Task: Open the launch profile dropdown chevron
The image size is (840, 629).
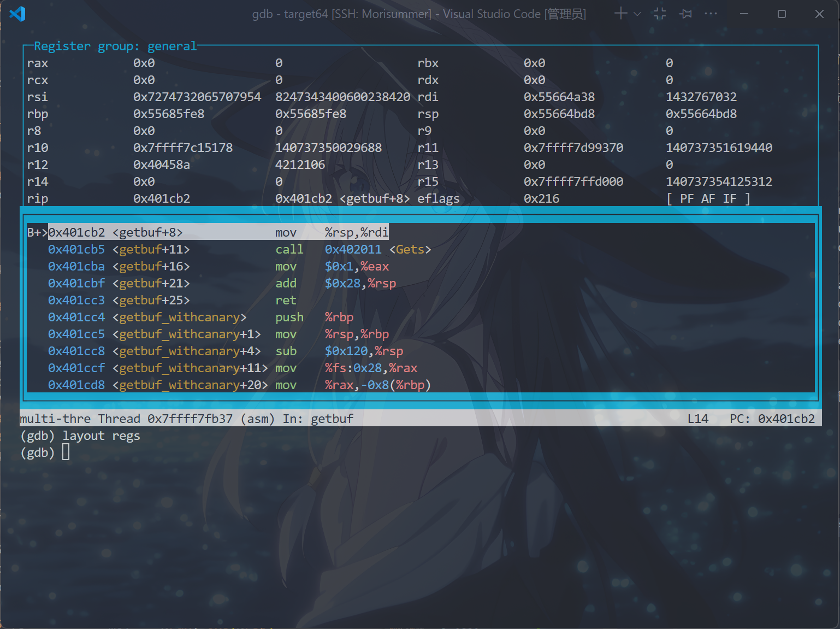Action: coord(637,14)
